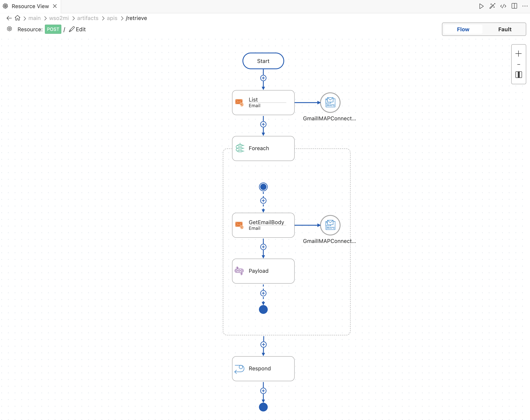The height and width of the screenshot is (420, 530).
Task: Add a mediator below the Start node
Action: click(x=263, y=78)
